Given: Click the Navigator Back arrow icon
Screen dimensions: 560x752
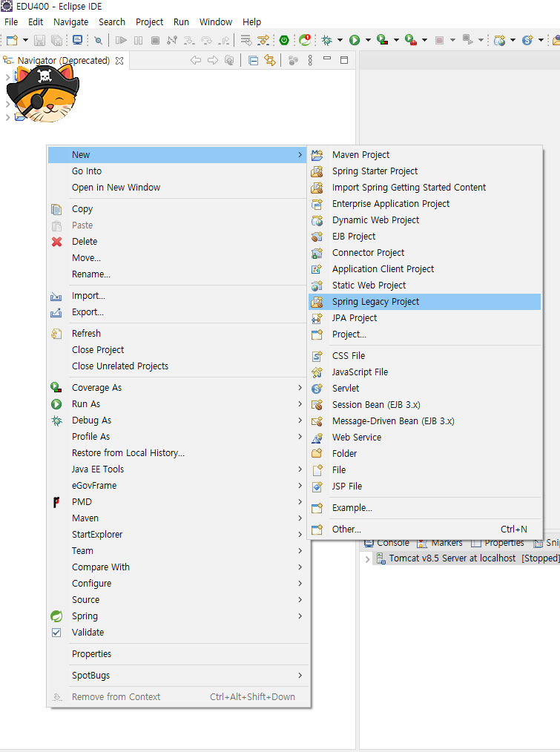Looking at the screenshot, I should pos(195,60).
